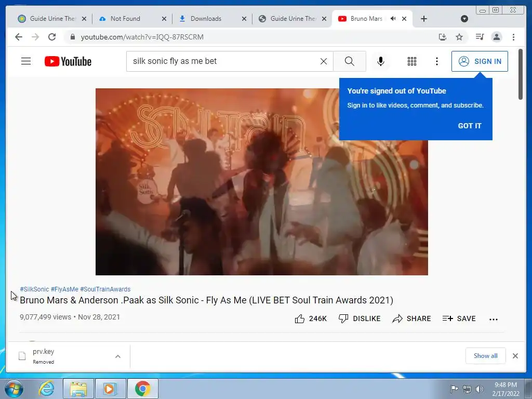Open a new tab with plus
This screenshot has height=399, width=532.
(423, 19)
